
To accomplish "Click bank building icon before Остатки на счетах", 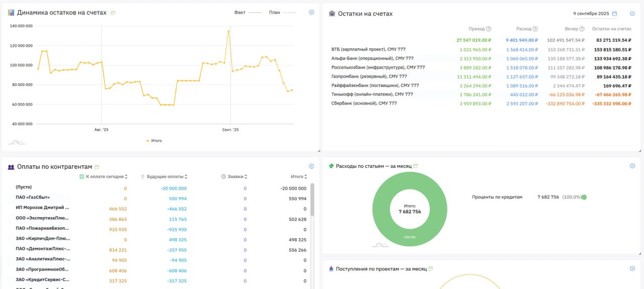I will click(x=332, y=14).
